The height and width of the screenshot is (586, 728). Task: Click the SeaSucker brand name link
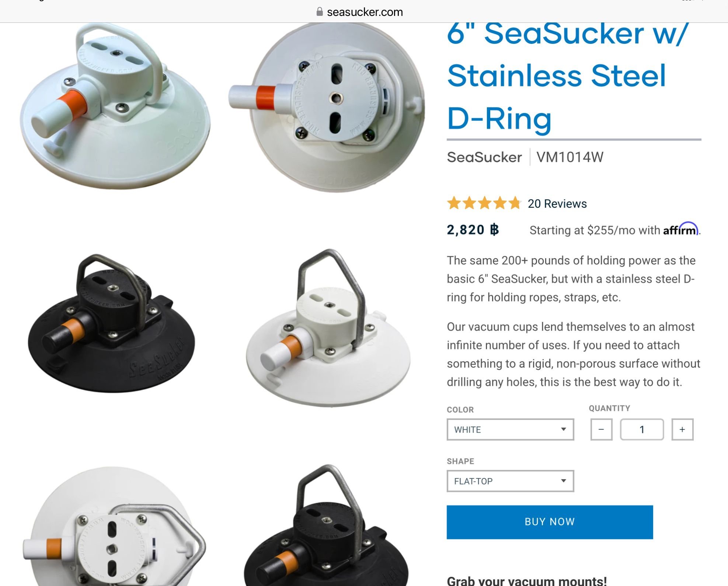(x=484, y=157)
